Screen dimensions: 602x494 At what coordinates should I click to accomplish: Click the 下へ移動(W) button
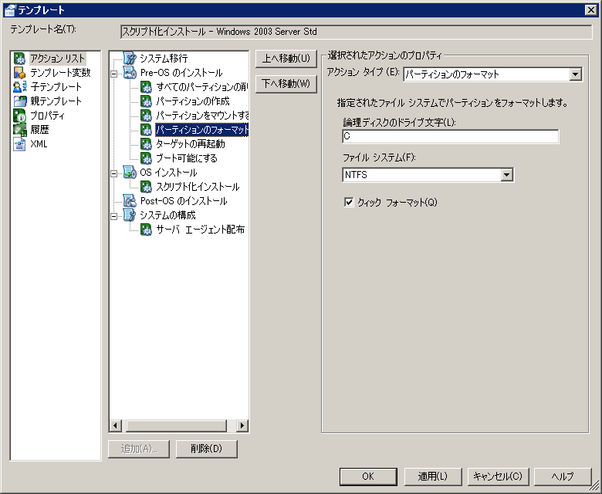(286, 84)
